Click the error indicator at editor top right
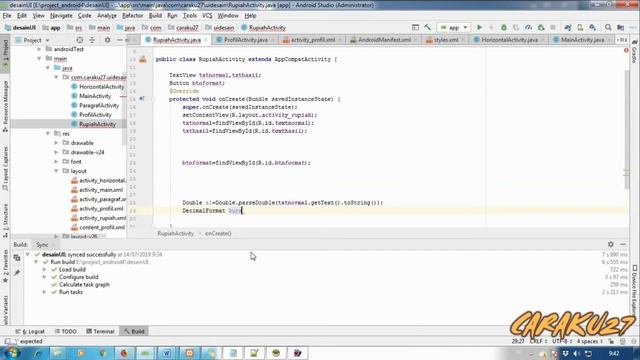The width and height of the screenshot is (640, 360). coord(626,50)
